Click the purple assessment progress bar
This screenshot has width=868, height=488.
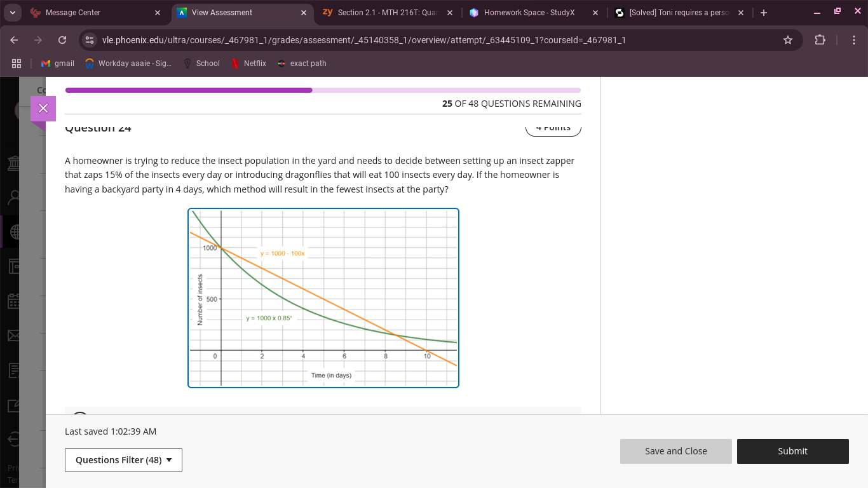323,90
